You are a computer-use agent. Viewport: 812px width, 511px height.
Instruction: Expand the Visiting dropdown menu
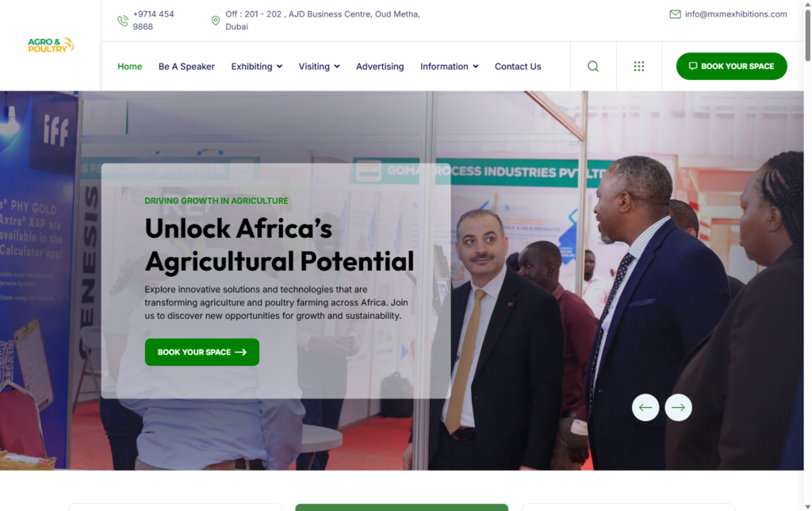click(319, 67)
